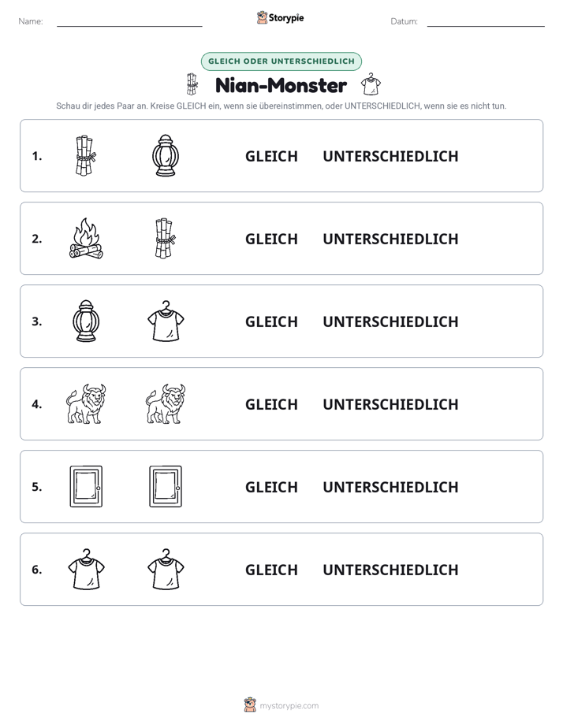Click the lantern icon in row 3
The width and height of the screenshot is (563, 728).
[x=86, y=321]
